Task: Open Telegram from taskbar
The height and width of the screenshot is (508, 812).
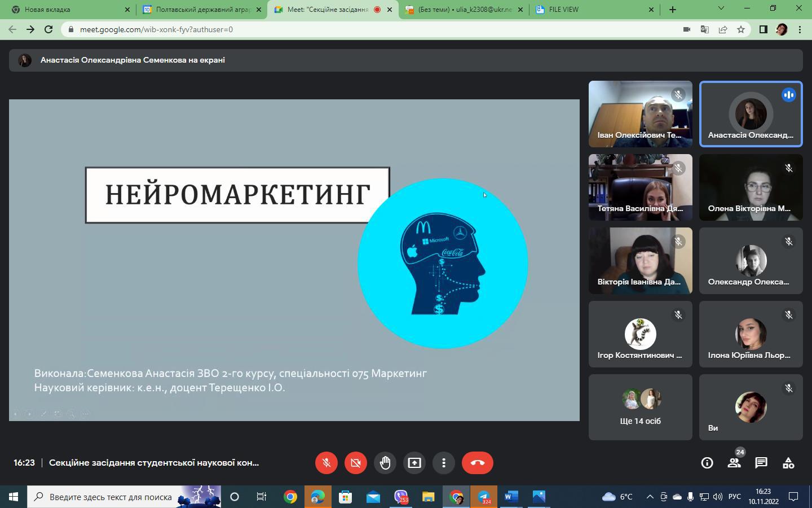Action: 484,497
